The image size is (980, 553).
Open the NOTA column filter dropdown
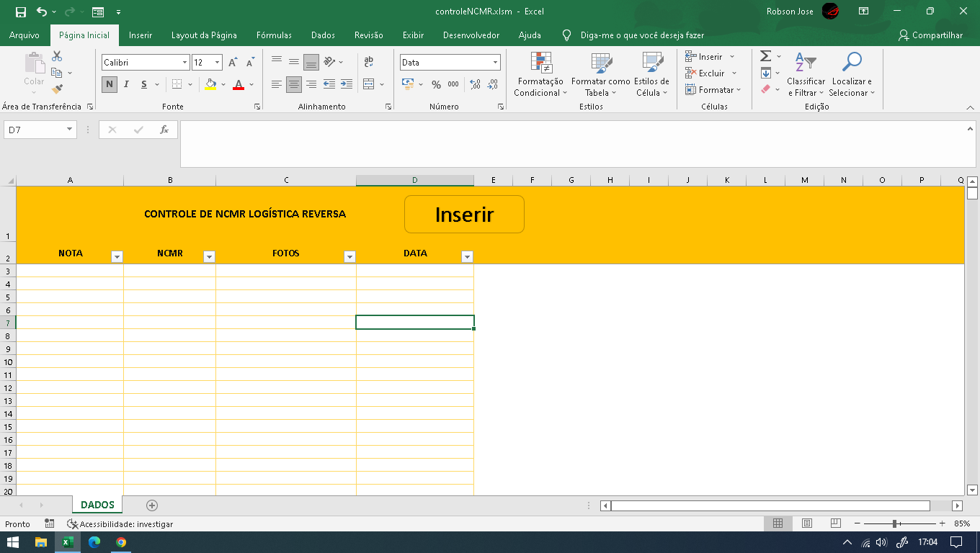117,256
